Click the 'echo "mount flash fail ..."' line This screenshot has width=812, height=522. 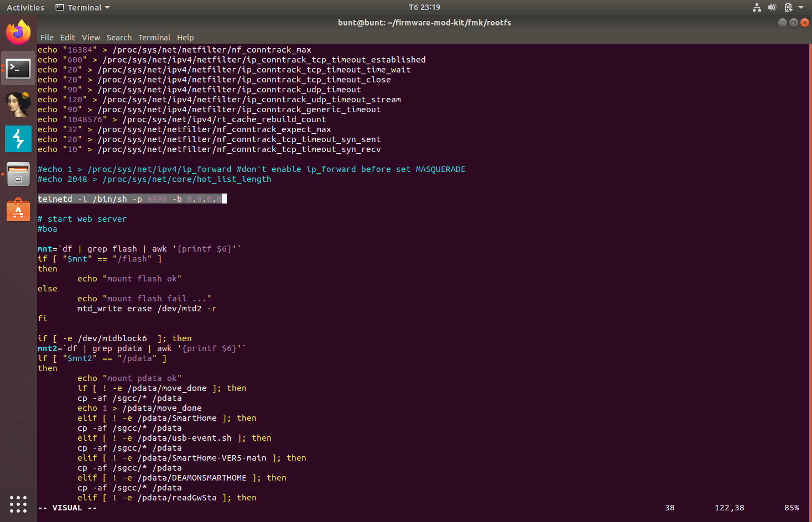click(x=144, y=299)
